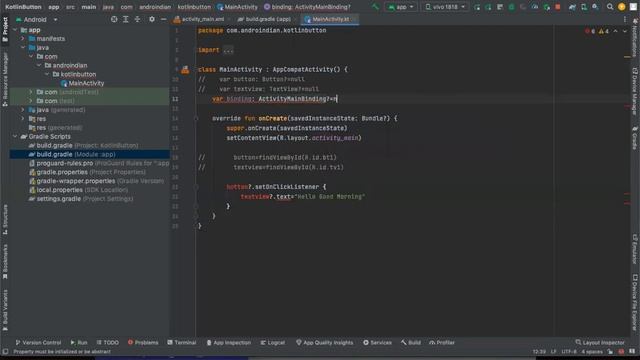Click the tool windows quick-access icon in status bar
640x360 pixels.
5,351
